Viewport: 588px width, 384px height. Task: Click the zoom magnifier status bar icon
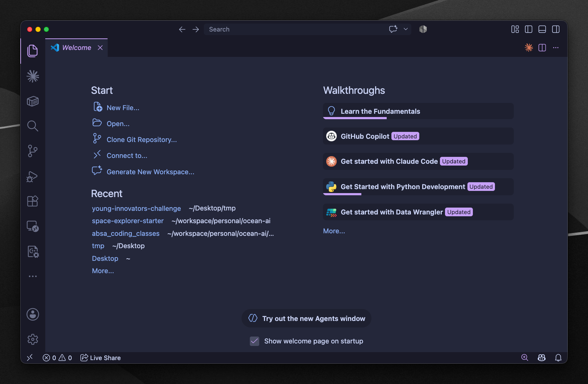tap(525, 358)
